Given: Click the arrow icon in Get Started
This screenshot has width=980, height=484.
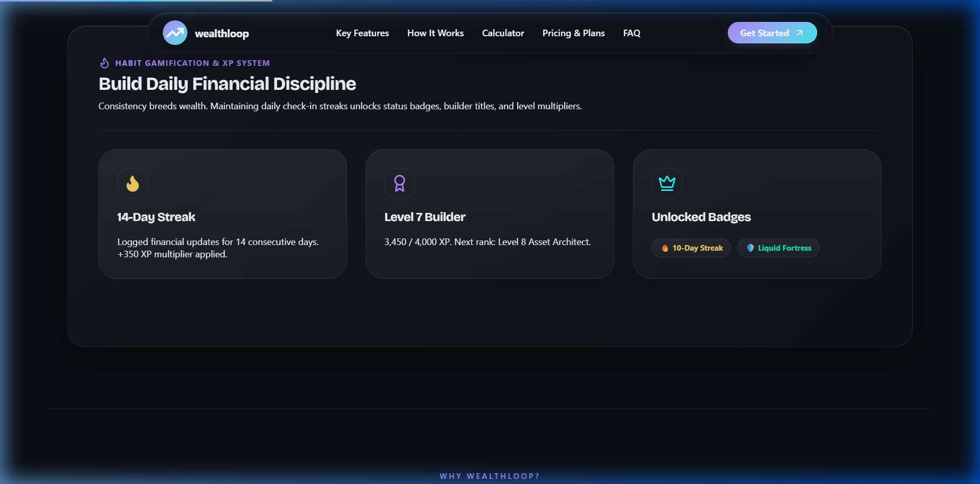Looking at the screenshot, I should tap(800, 33).
